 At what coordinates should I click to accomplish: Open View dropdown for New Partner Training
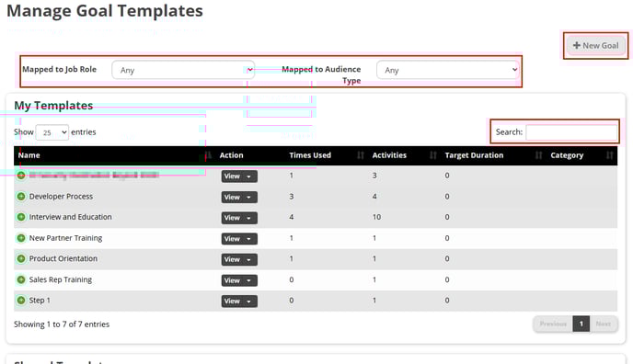tap(239, 239)
